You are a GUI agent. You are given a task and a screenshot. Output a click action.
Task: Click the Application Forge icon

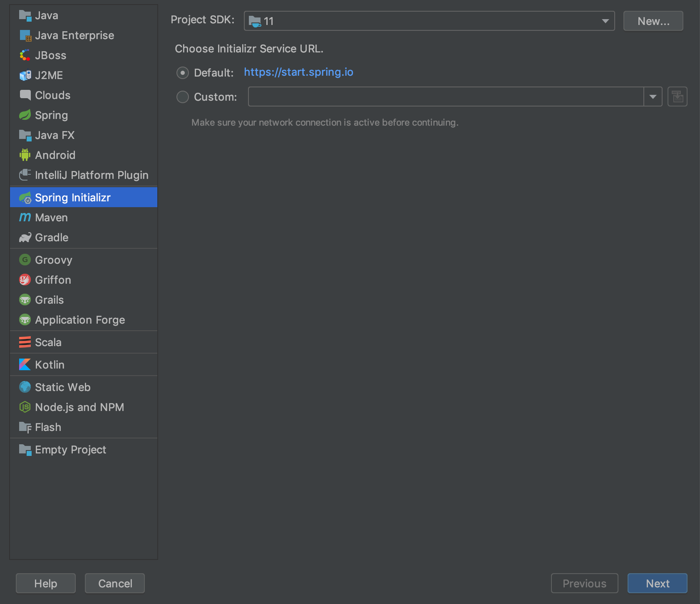point(25,319)
